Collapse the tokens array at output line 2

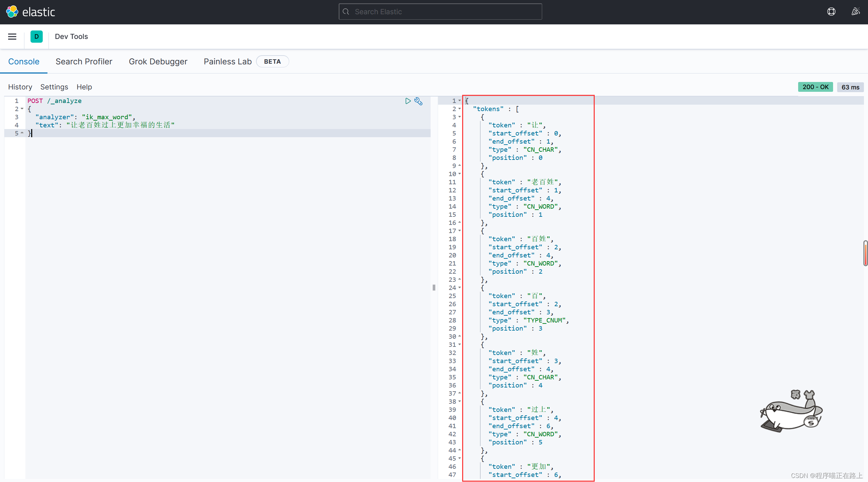(459, 109)
